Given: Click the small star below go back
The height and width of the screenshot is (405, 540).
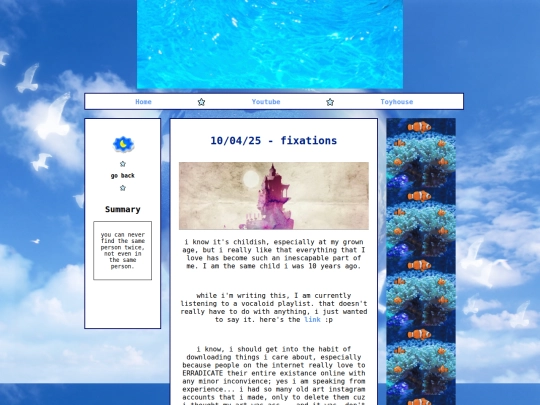Looking at the screenshot, I should [x=123, y=188].
